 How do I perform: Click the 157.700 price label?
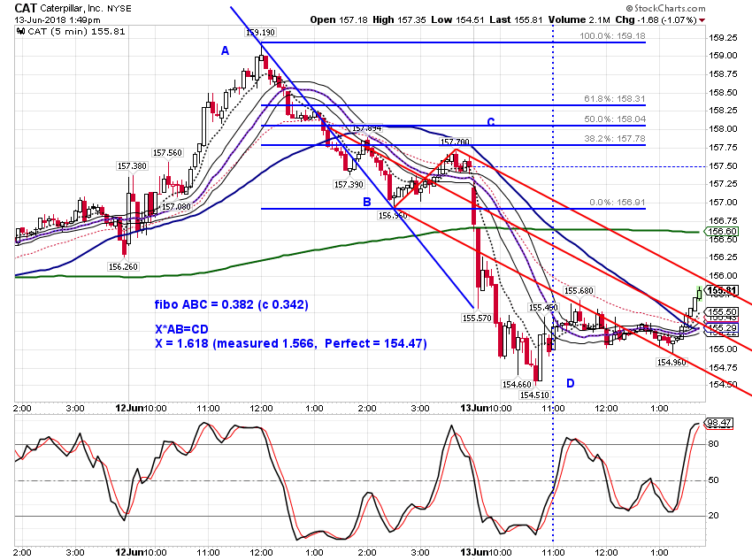[x=455, y=142]
